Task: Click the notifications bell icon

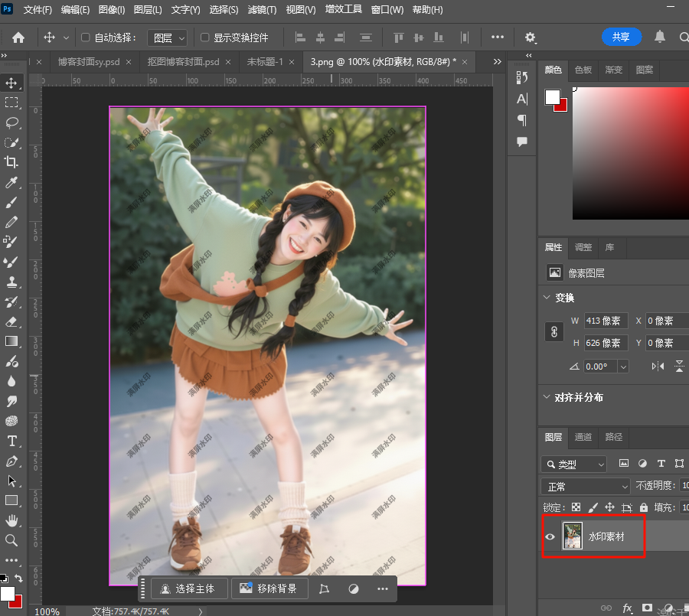Action: [659, 37]
